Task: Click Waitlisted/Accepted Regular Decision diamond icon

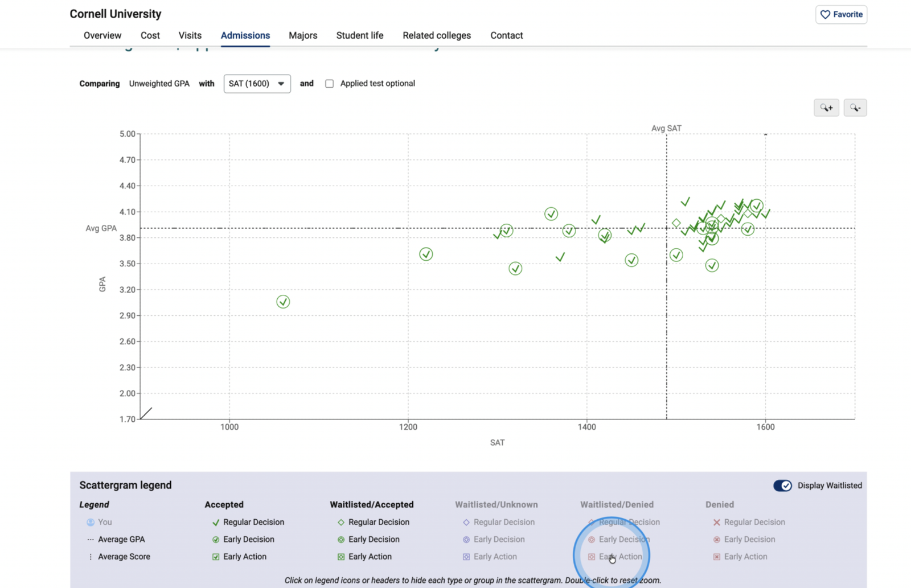Action: click(341, 522)
